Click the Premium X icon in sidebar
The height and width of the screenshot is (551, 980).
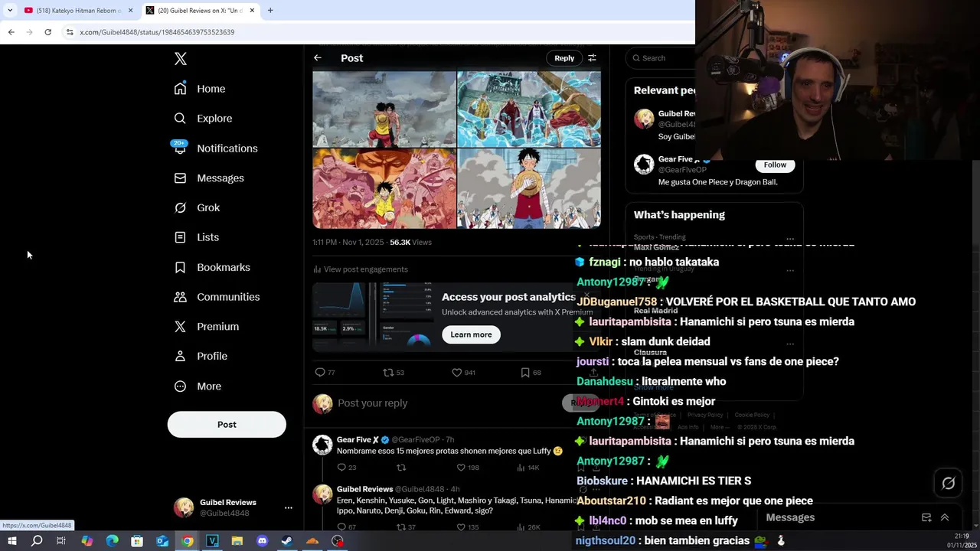pos(180,327)
